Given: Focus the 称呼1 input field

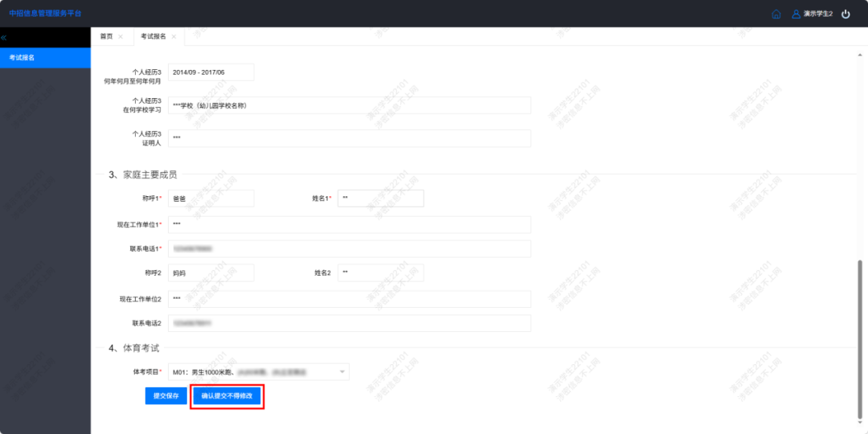Looking at the screenshot, I should (x=211, y=199).
